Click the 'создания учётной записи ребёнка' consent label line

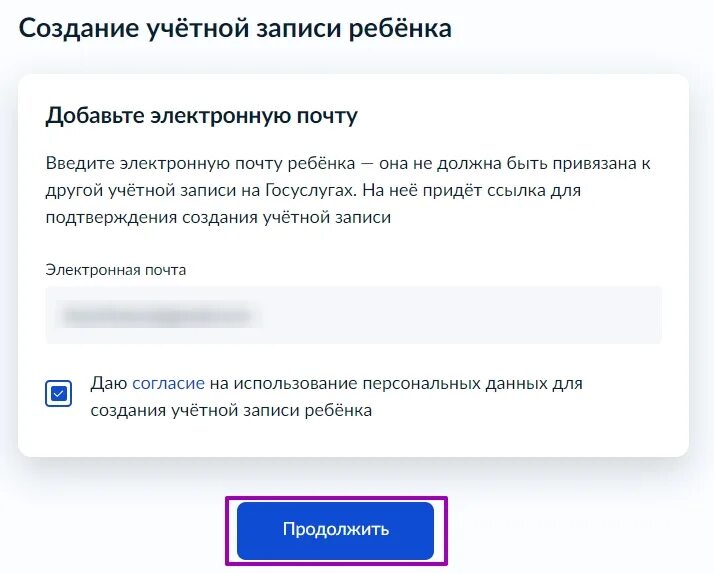231,410
